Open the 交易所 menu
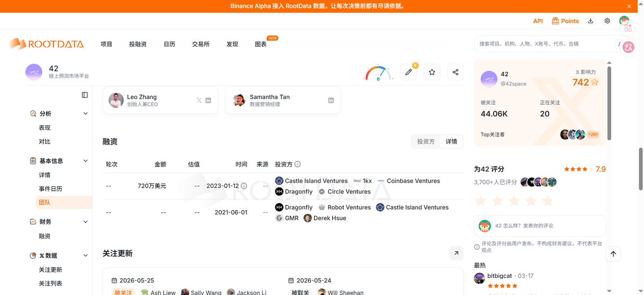644x295 pixels. pos(201,45)
